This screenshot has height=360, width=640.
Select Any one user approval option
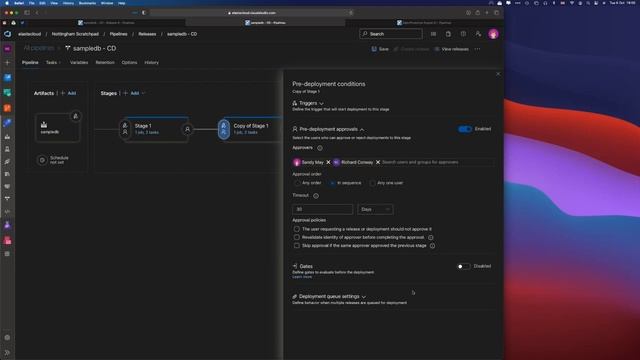(x=372, y=183)
